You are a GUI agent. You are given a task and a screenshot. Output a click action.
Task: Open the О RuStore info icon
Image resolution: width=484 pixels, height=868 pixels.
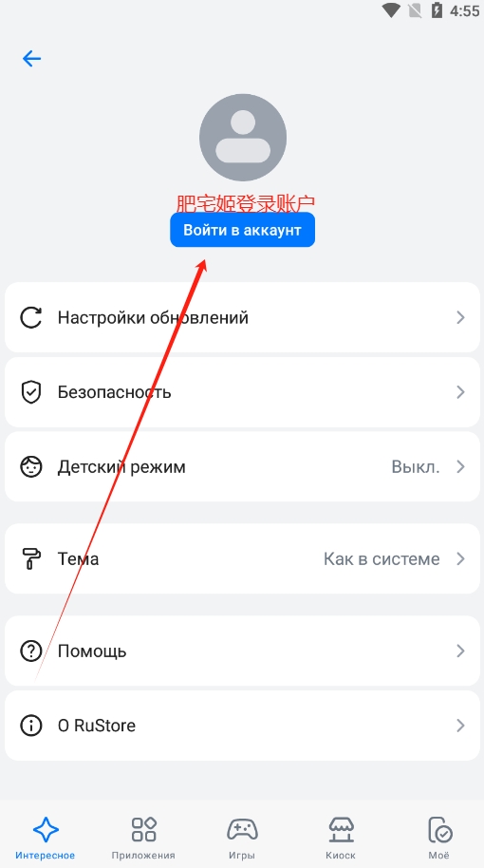tap(31, 726)
